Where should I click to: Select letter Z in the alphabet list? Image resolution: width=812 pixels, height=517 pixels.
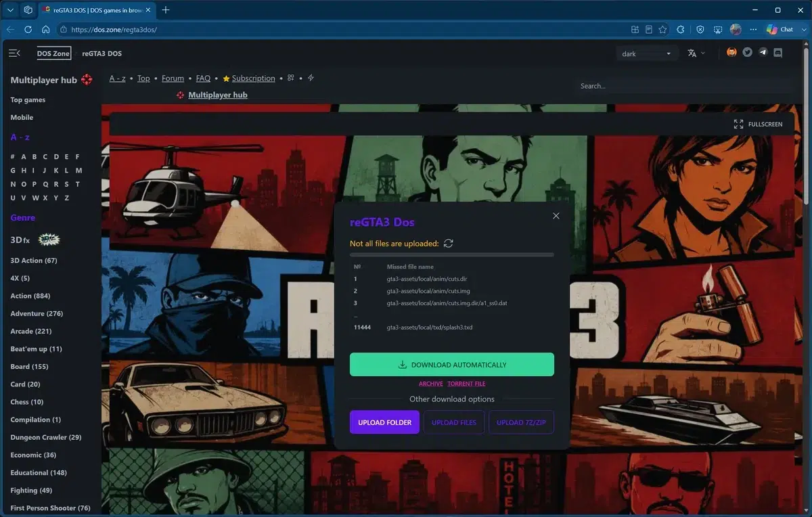(66, 198)
